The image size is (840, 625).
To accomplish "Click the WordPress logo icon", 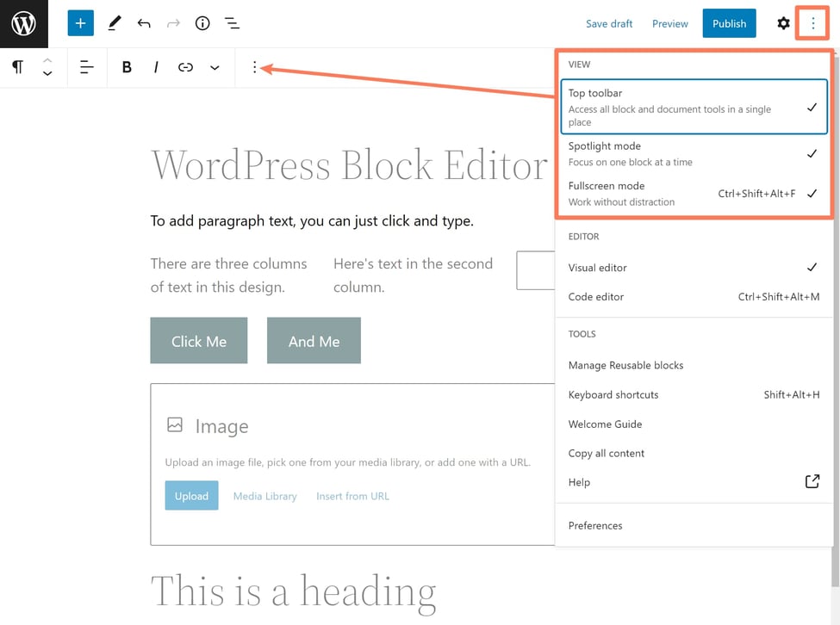I will [x=24, y=24].
